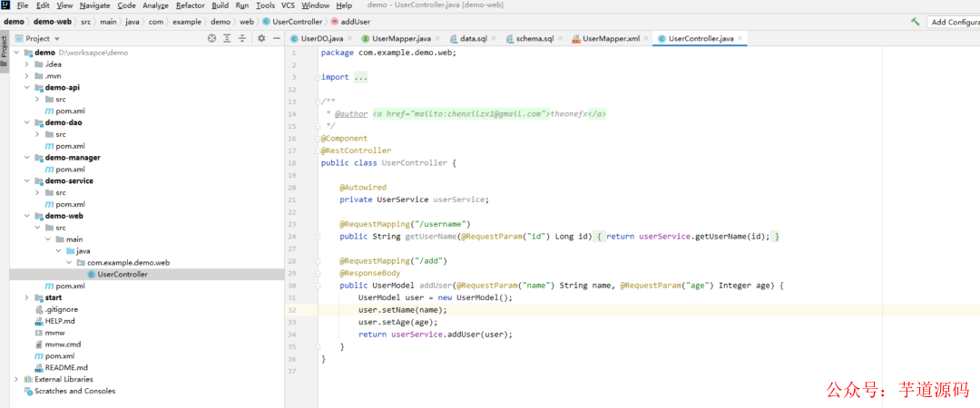
Task: Open the VCS menu
Action: tap(288, 5)
